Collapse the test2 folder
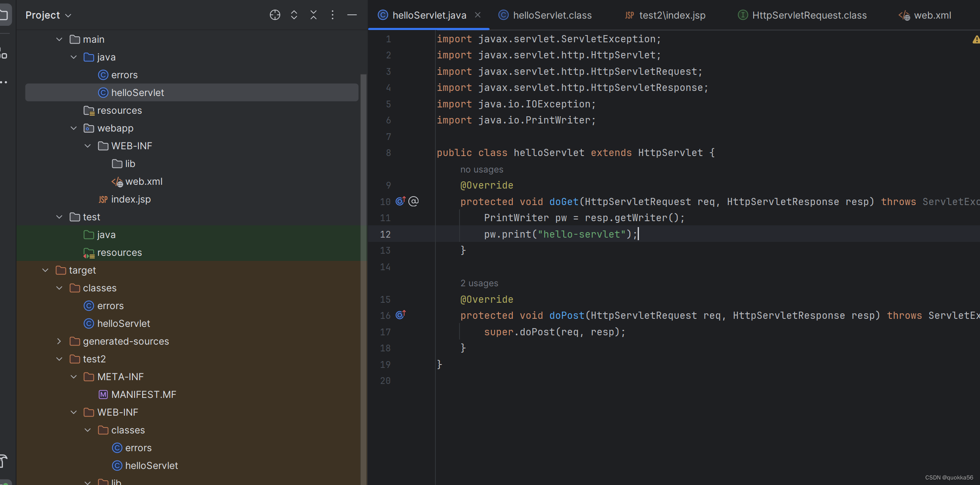The width and height of the screenshot is (980, 485). [59, 359]
